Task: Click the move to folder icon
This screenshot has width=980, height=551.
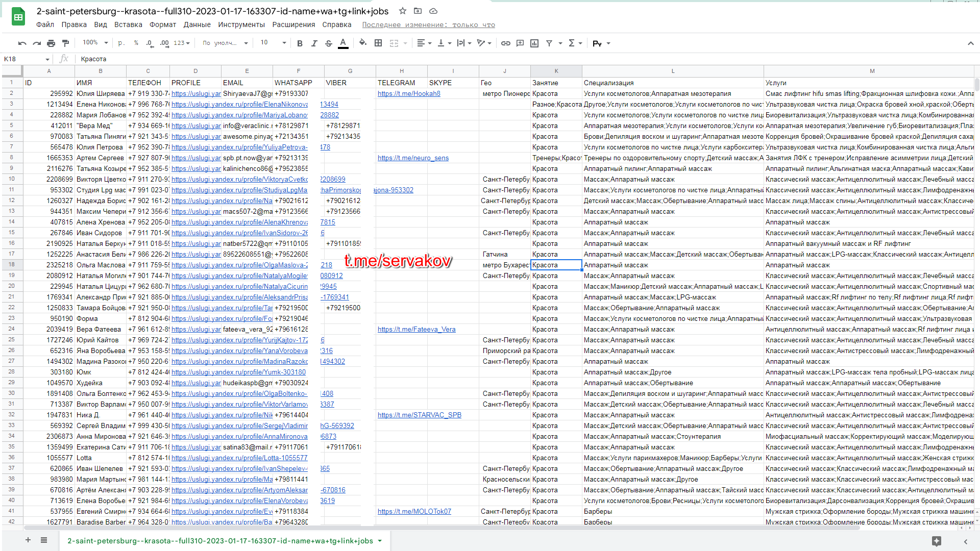Action: point(418,11)
